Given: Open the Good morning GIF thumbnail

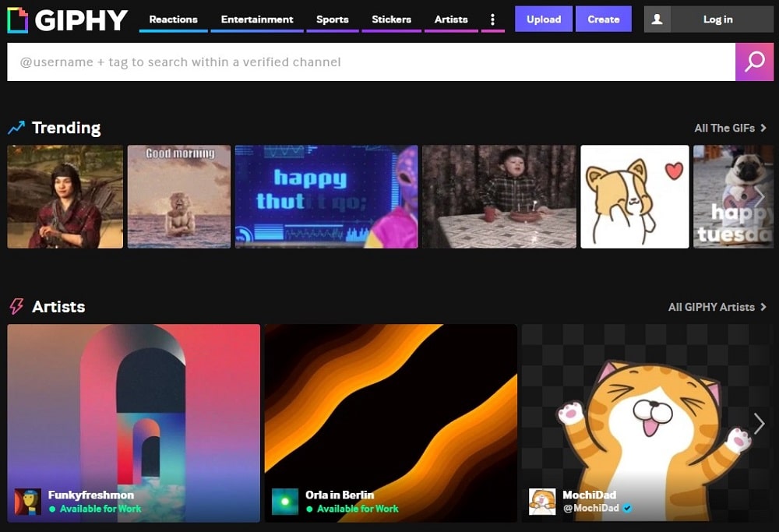Looking at the screenshot, I should (179, 197).
